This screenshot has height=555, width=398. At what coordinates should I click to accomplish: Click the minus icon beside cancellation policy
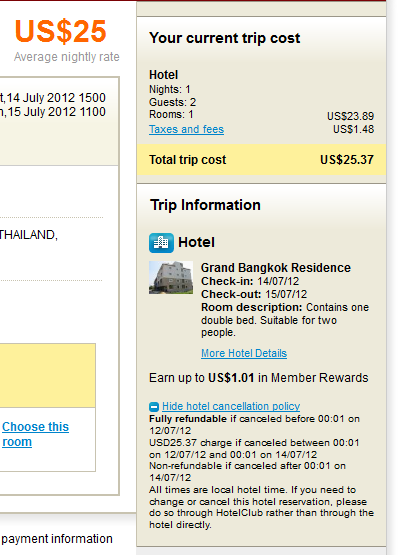(x=154, y=407)
